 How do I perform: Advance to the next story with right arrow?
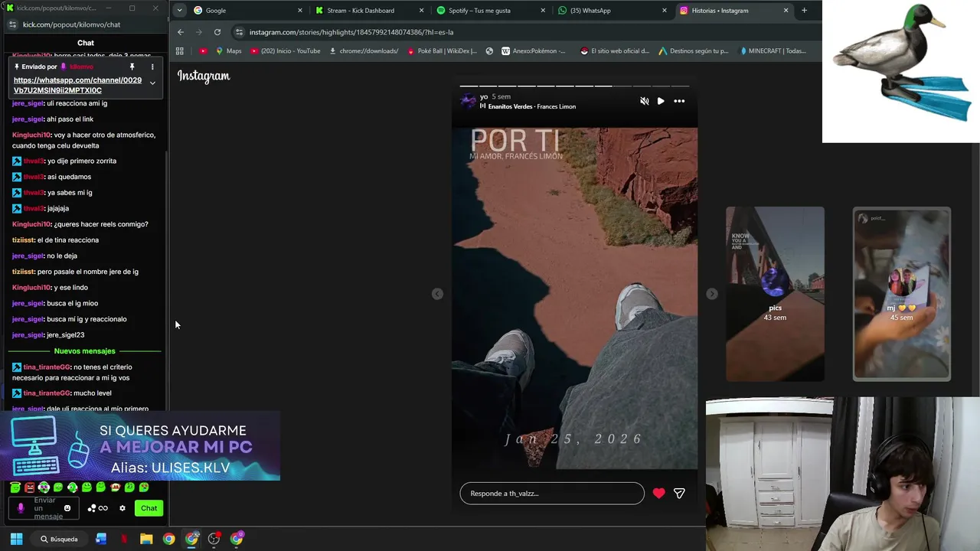point(712,294)
